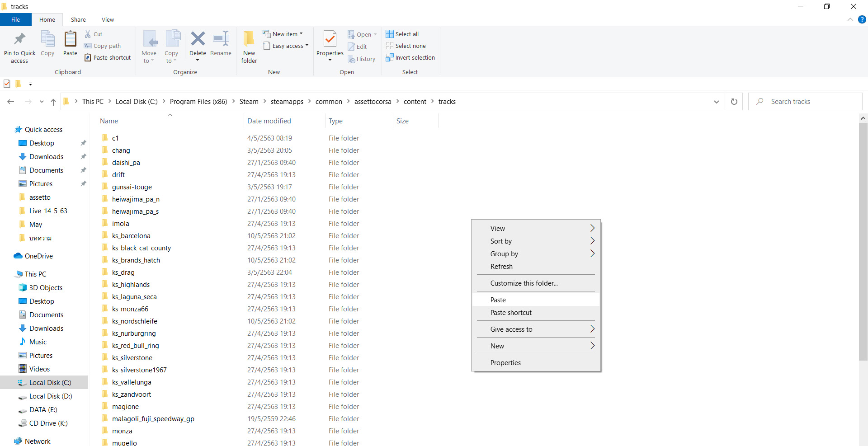Choose Customize this folder option
The height and width of the screenshot is (446, 868).
tap(536, 283)
